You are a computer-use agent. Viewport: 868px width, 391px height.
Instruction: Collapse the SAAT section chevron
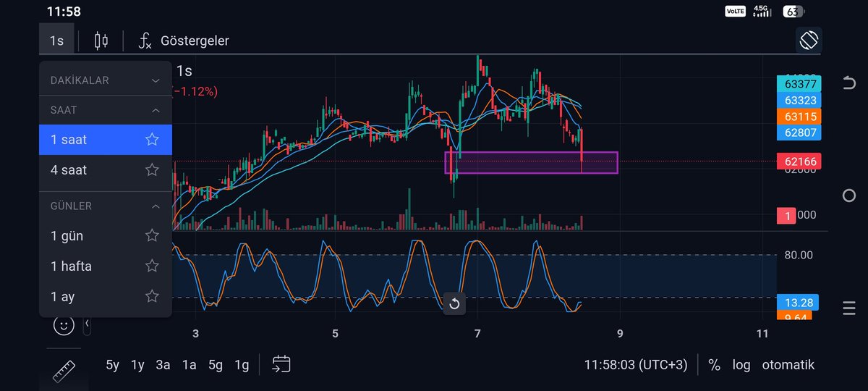point(156,110)
